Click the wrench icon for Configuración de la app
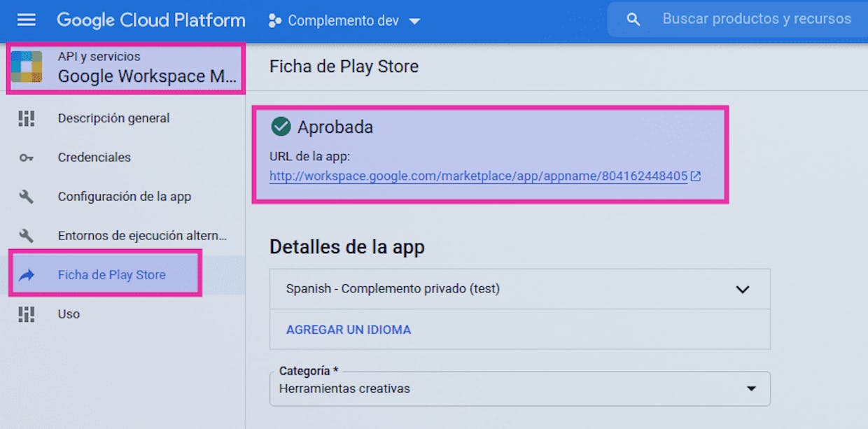This screenshot has width=868, height=429. click(x=26, y=197)
